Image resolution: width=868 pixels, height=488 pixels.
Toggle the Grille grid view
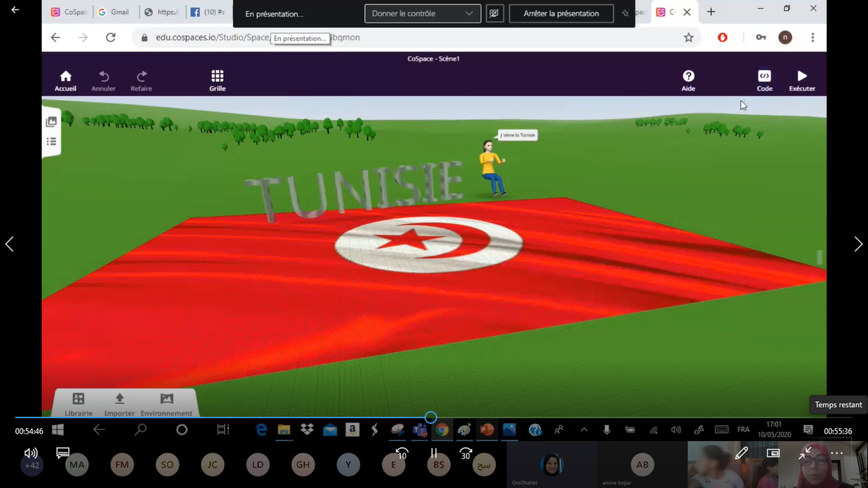point(217,80)
